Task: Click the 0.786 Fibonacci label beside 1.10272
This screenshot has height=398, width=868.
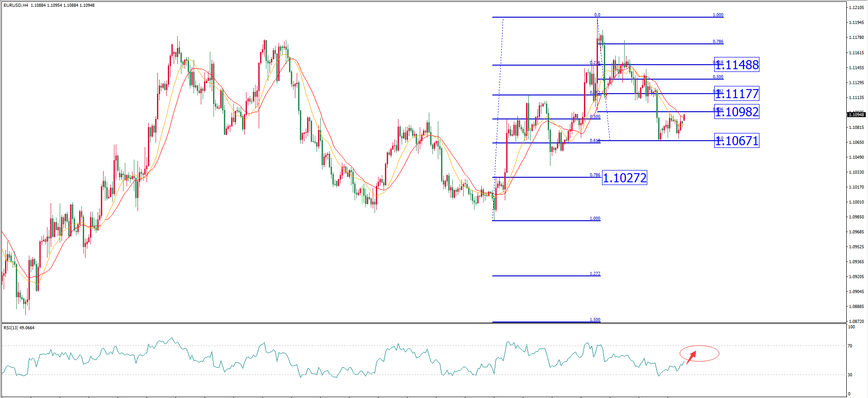Action: [x=595, y=175]
